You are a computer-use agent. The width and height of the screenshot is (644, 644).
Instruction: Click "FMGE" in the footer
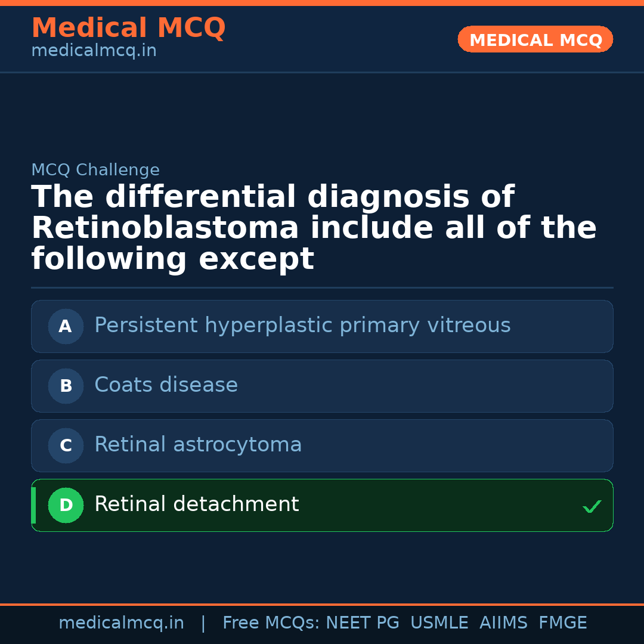click(x=562, y=623)
